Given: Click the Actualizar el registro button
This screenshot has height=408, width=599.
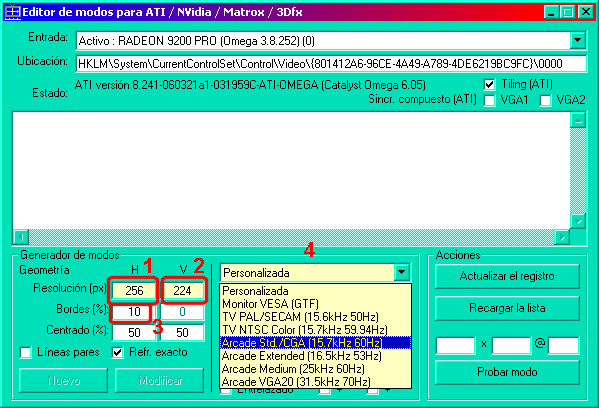Looking at the screenshot, I should [507, 276].
